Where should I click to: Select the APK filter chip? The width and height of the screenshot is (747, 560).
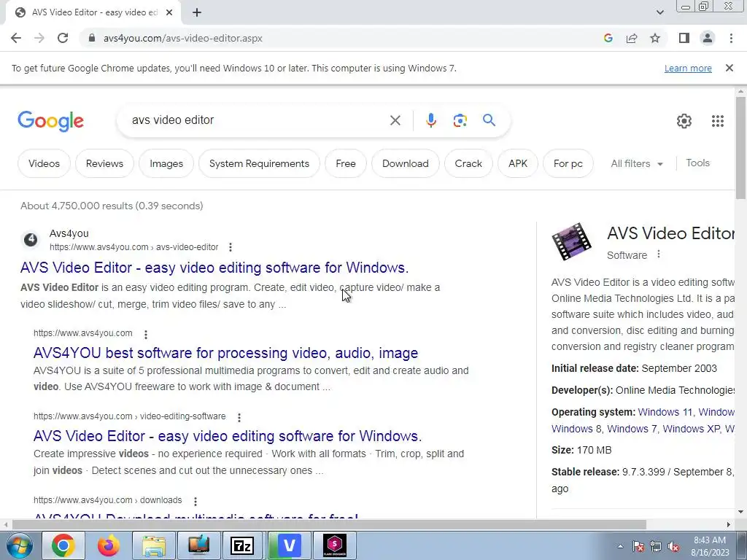point(518,163)
